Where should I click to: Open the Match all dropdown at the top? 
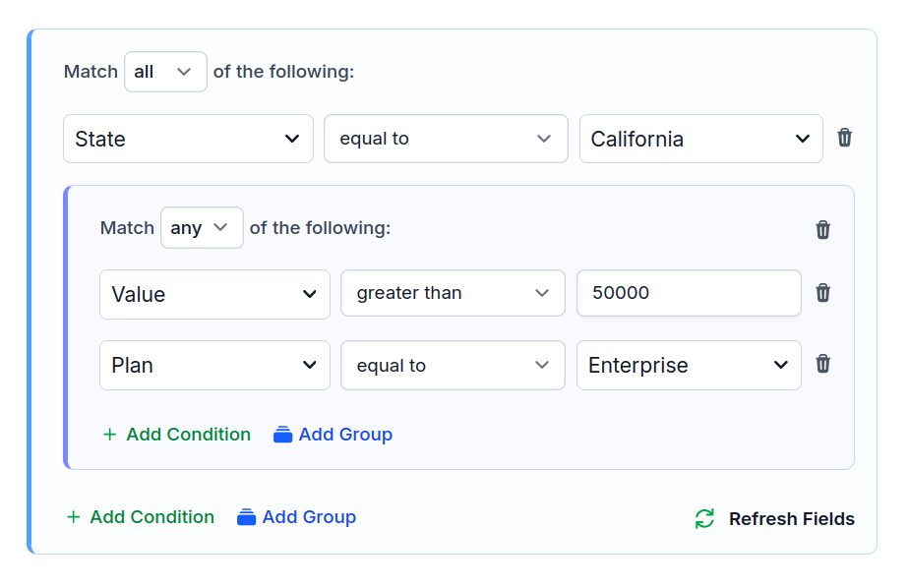(164, 71)
